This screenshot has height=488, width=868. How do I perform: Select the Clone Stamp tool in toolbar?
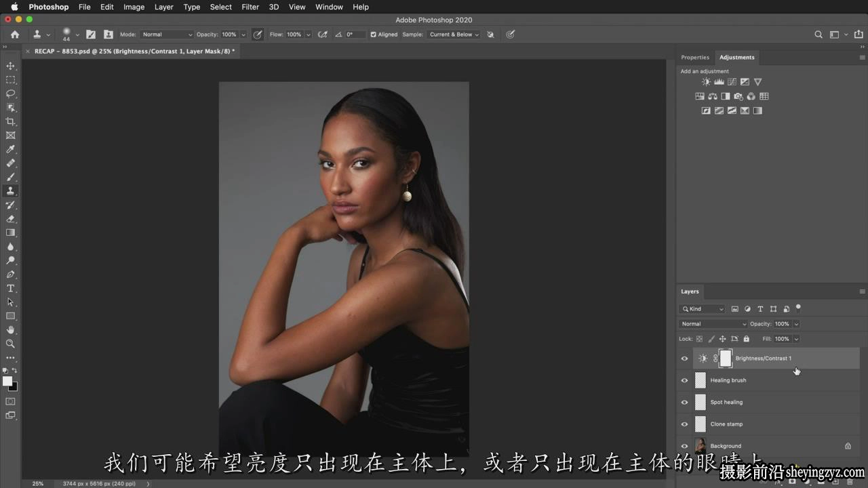tap(10, 191)
